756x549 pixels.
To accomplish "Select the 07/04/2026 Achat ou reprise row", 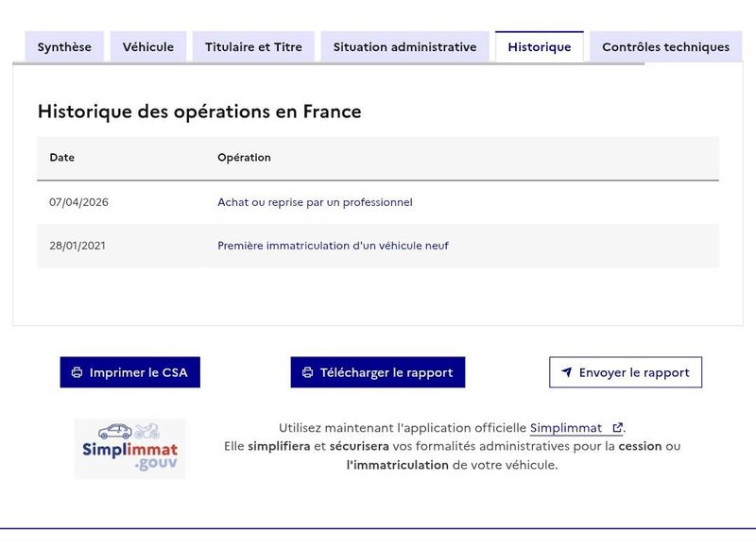I will (378, 202).
